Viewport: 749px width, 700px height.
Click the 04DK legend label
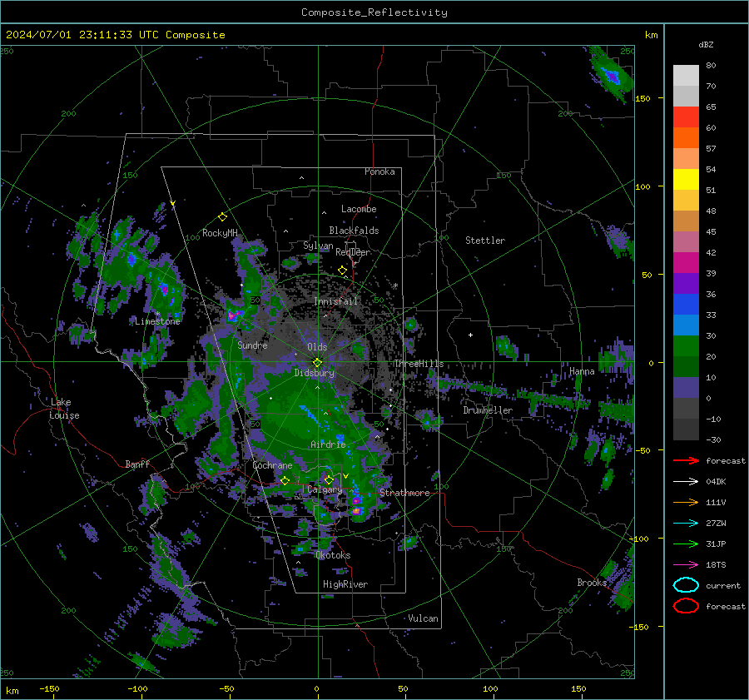716,482
